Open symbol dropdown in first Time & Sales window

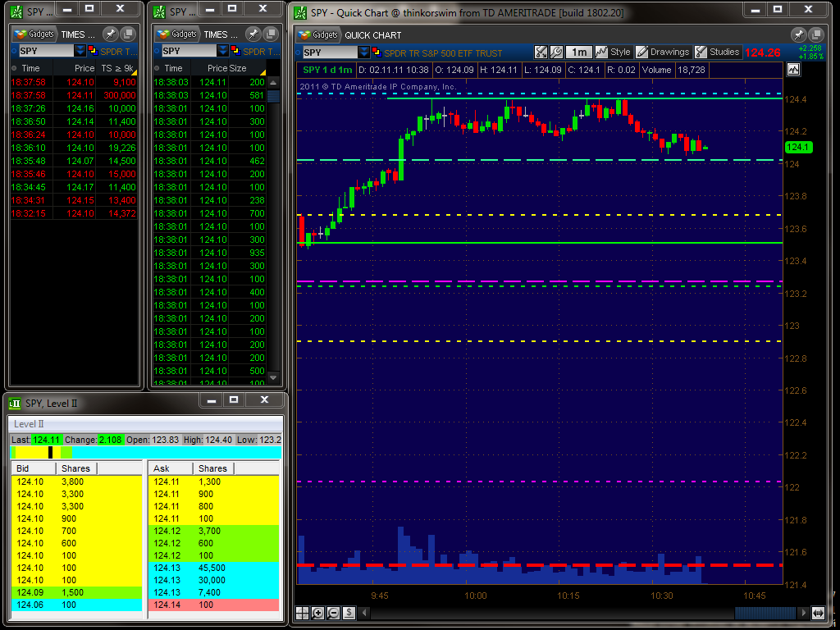tap(80, 50)
